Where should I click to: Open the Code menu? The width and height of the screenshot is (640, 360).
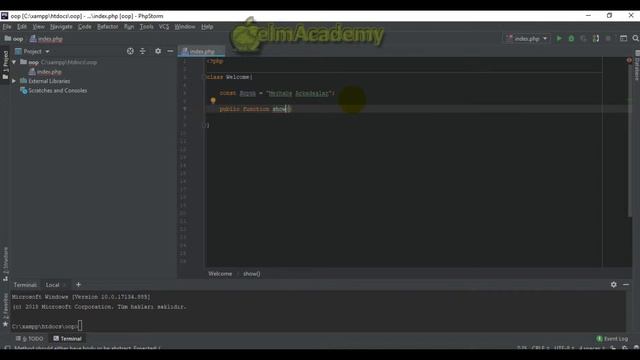[84, 27]
